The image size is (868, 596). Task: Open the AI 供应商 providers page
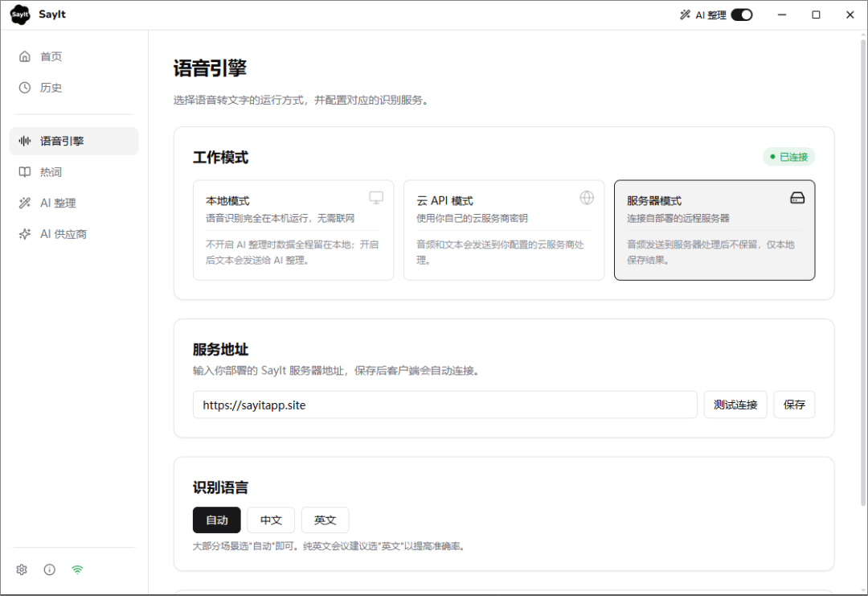pyautogui.click(x=74, y=234)
